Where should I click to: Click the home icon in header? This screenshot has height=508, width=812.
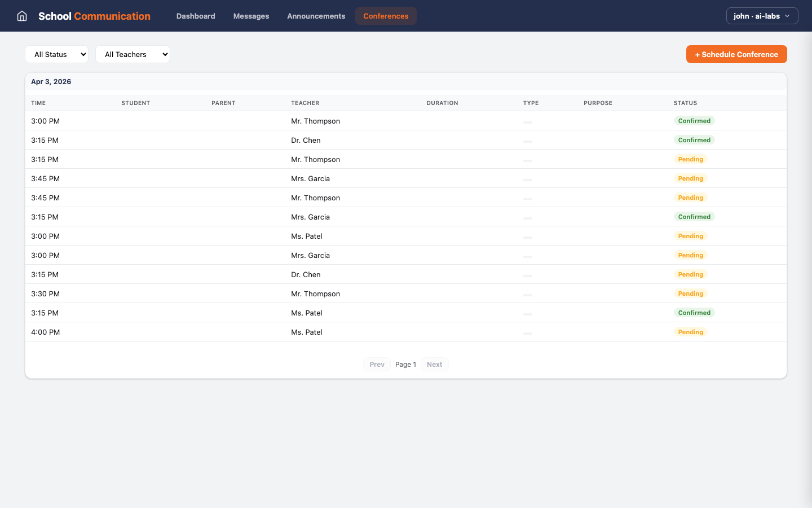point(22,16)
